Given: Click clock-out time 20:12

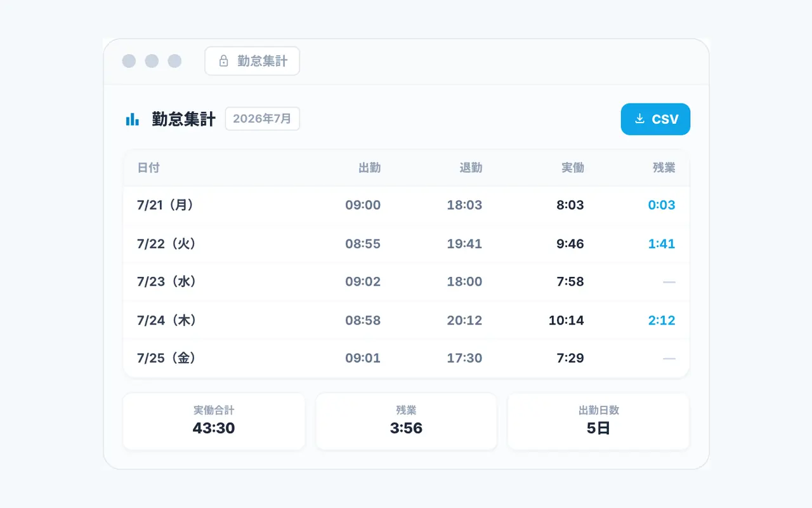Looking at the screenshot, I should (464, 320).
